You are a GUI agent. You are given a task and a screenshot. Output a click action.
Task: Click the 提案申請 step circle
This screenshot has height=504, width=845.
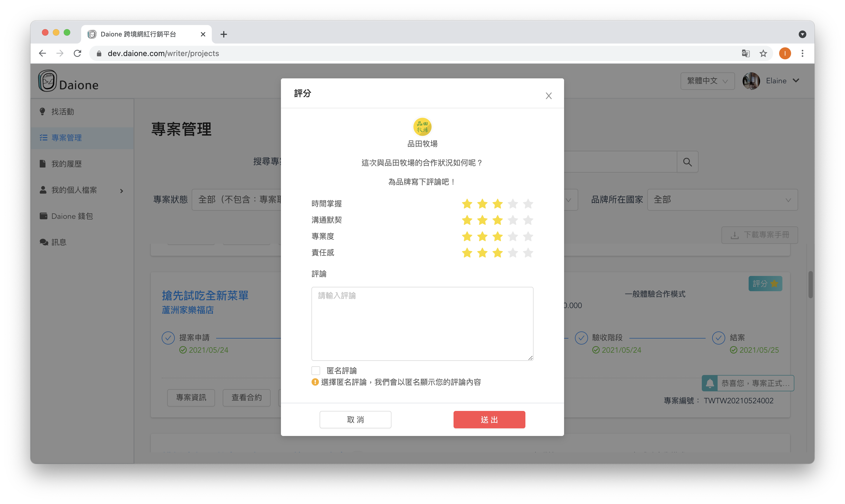point(168,338)
